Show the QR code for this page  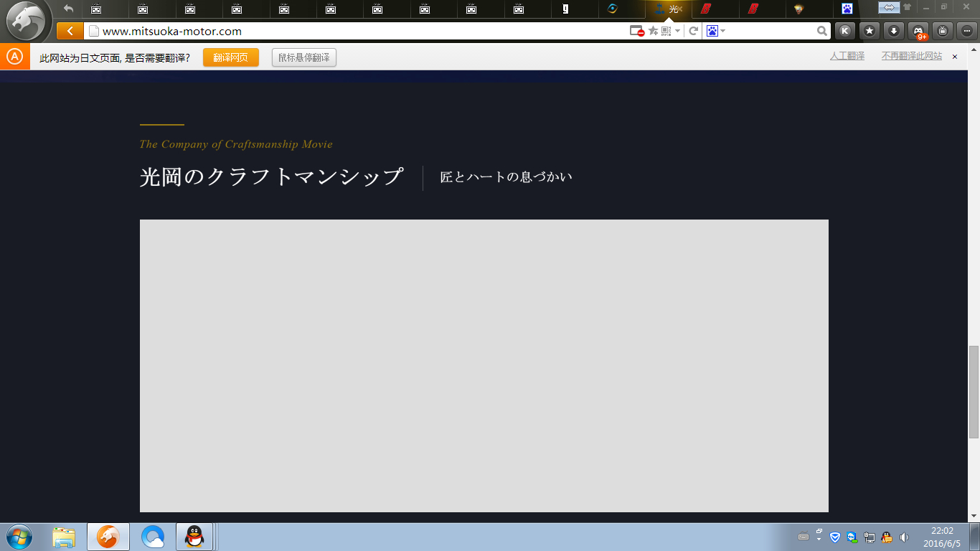point(666,31)
